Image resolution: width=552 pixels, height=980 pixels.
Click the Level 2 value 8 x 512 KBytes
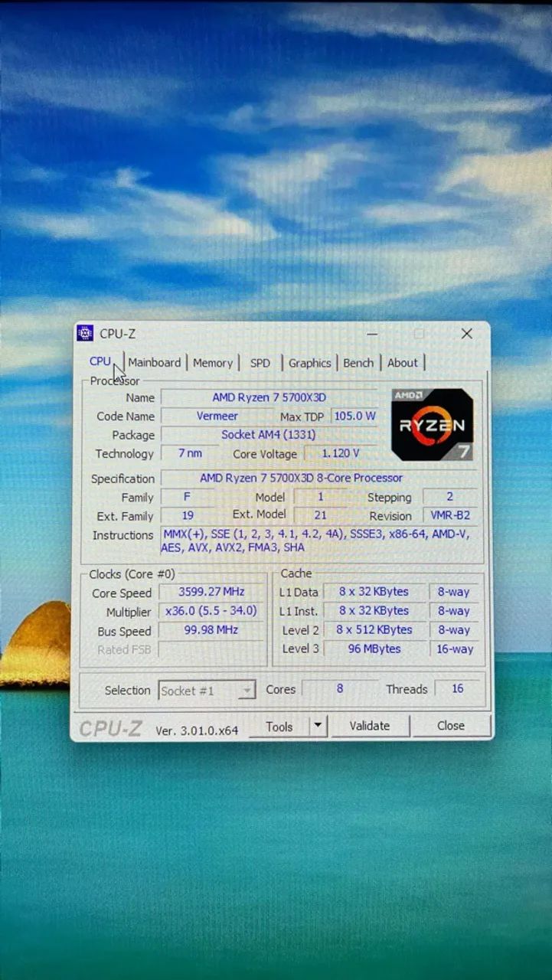click(374, 630)
